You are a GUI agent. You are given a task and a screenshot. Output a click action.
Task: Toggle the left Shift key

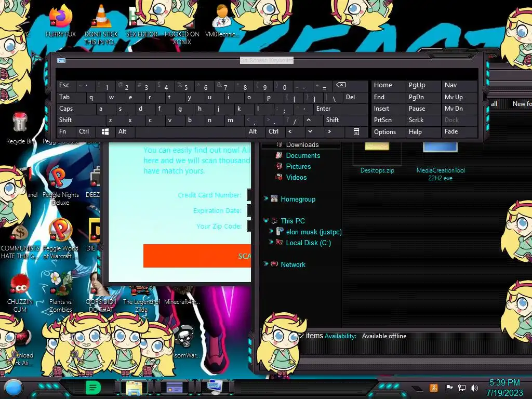[81, 120]
